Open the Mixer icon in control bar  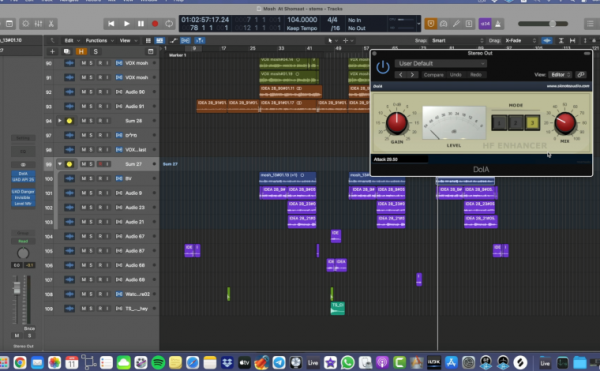pyautogui.click(x=38, y=24)
